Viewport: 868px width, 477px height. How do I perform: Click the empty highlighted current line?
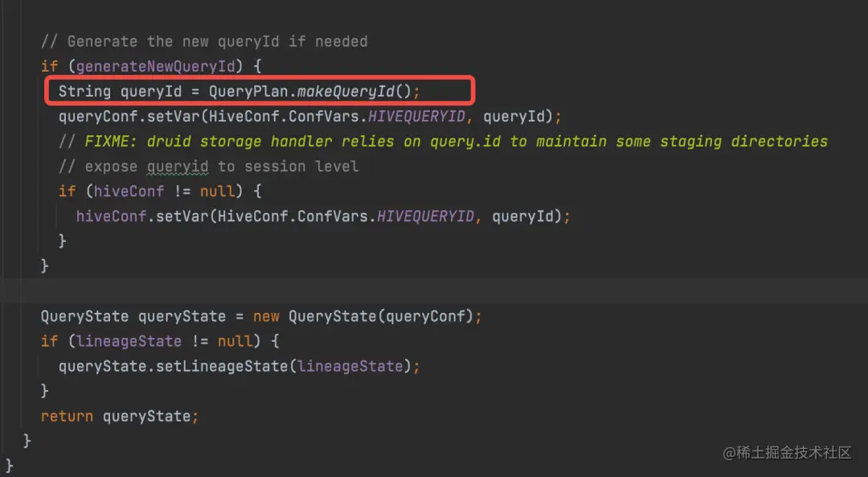click(434, 291)
